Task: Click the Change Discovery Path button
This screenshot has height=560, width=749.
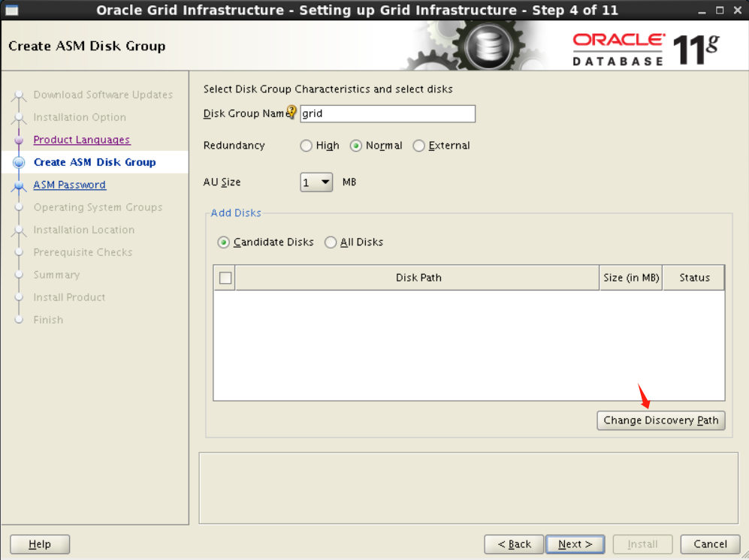Action: pyautogui.click(x=660, y=420)
